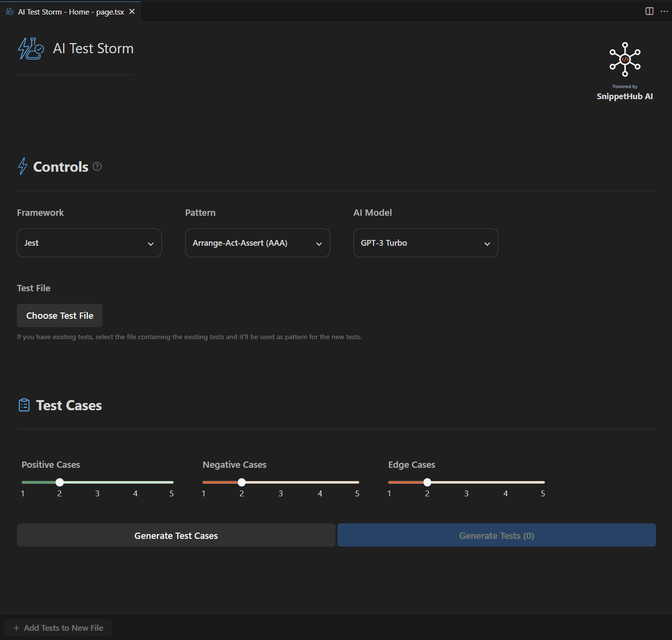This screenshot has height=640, width=672.
Task: Click Add Tests to New File
Action: tap(58, 628)
